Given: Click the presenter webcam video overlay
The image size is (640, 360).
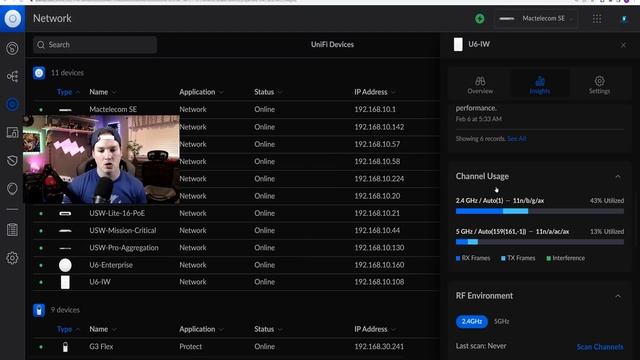Looking at the screenshot, I should pyautogui.click(x=101, y=160).
